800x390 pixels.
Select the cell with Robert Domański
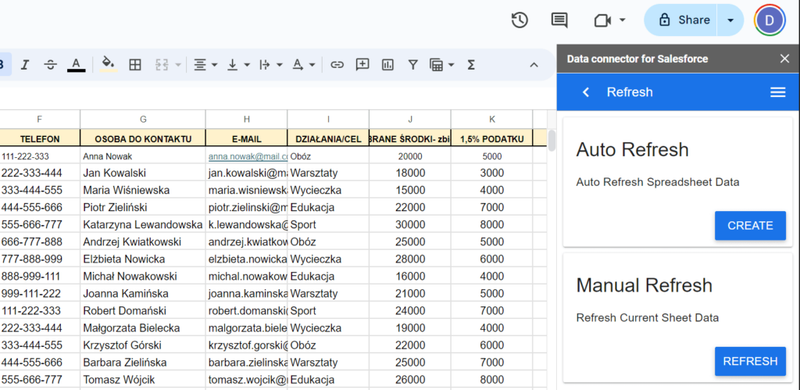143,310
